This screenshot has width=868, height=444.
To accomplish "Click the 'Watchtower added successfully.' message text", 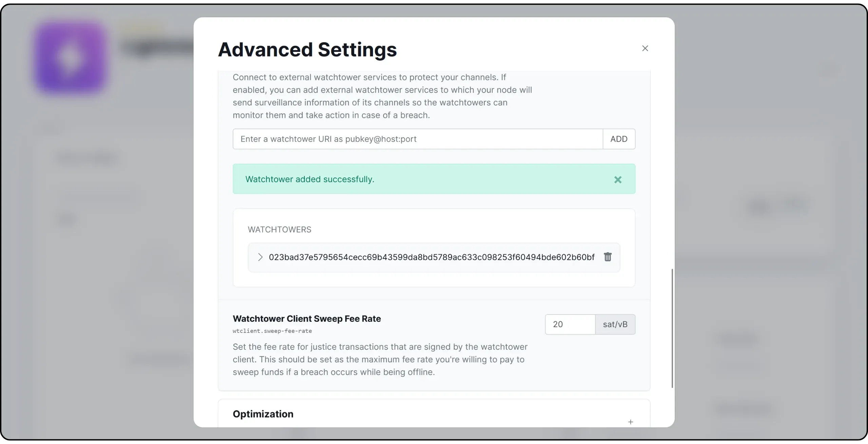I will click(310, 179).
